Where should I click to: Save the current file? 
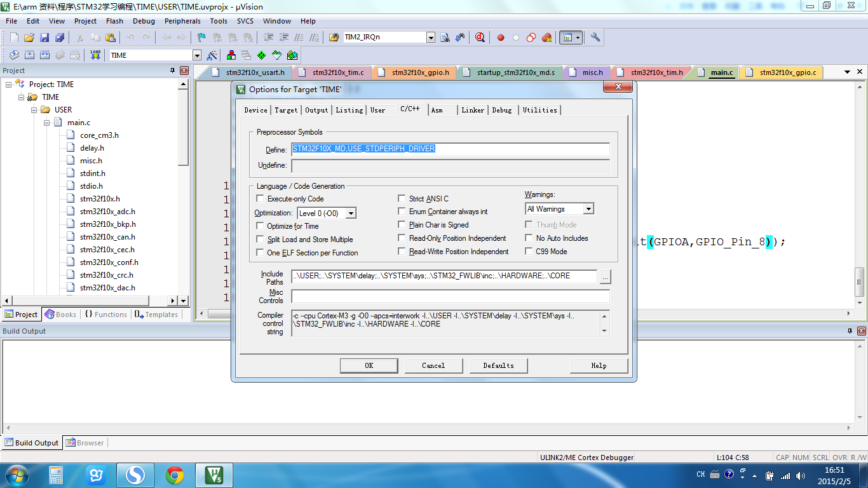tap(44, 37)
